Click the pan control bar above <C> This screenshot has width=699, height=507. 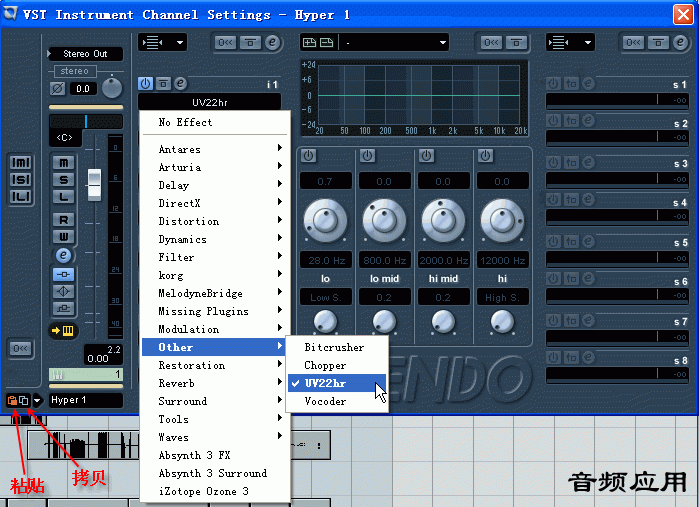tap(86, 121)
